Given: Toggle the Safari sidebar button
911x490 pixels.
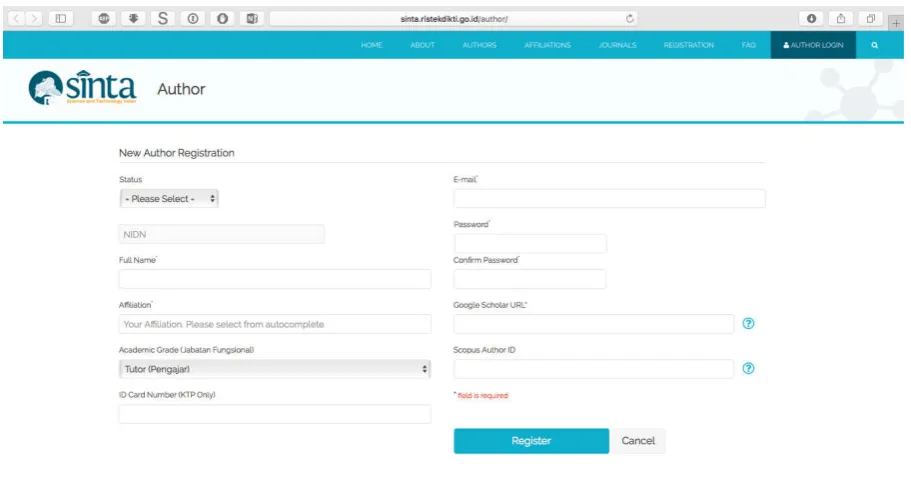Looking at the screenshot, I should click(x=61, y=19).
